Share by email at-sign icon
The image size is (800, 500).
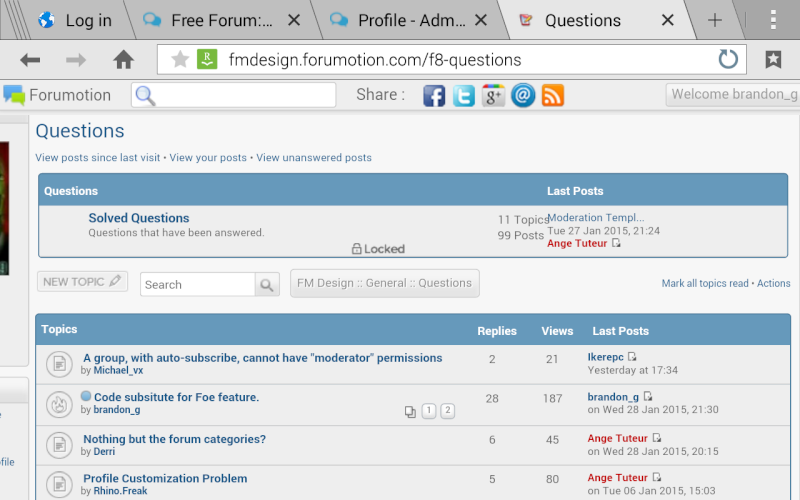(x=523, y=95)
